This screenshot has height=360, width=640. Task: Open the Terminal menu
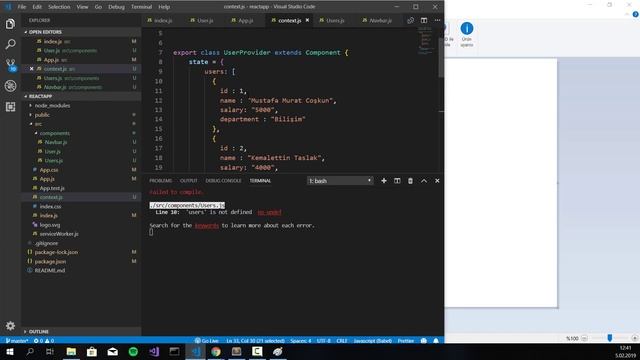point(141,7)
